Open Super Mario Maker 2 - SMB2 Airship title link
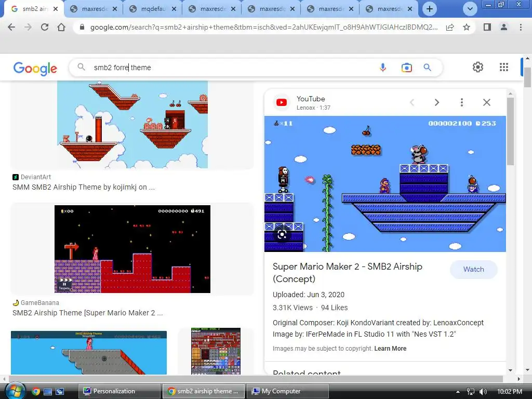 348,273
